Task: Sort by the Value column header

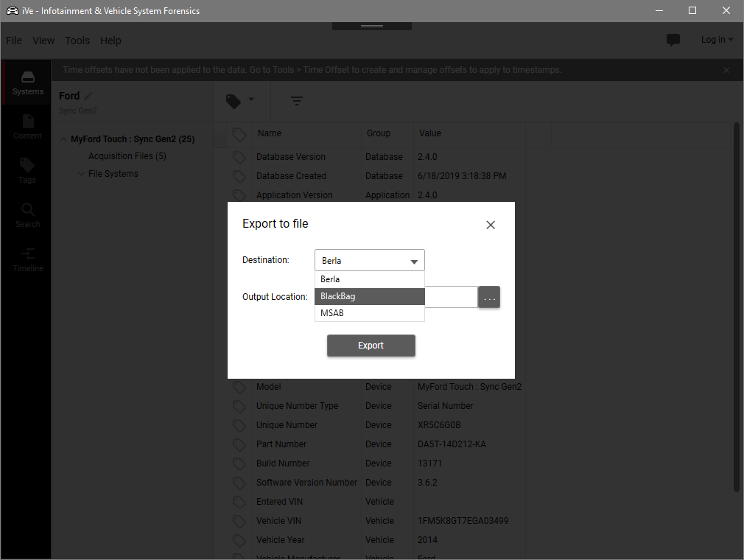Action: click(430, 133)
